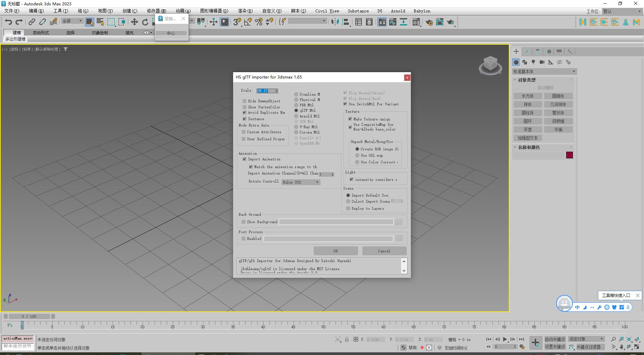
Task: Open named selection sets dropdown
Action: pyautogui.click(x=307, y=21)
